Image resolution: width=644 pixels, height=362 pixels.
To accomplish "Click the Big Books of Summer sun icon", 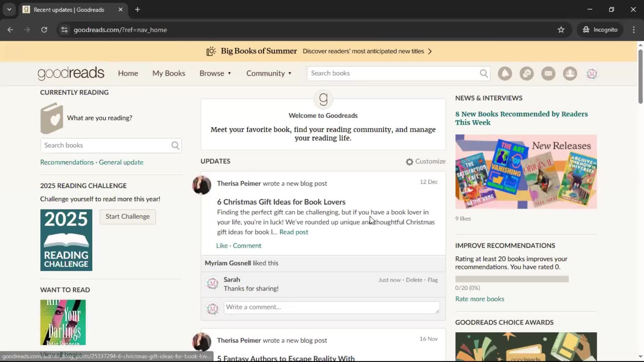I will (211, 51).
